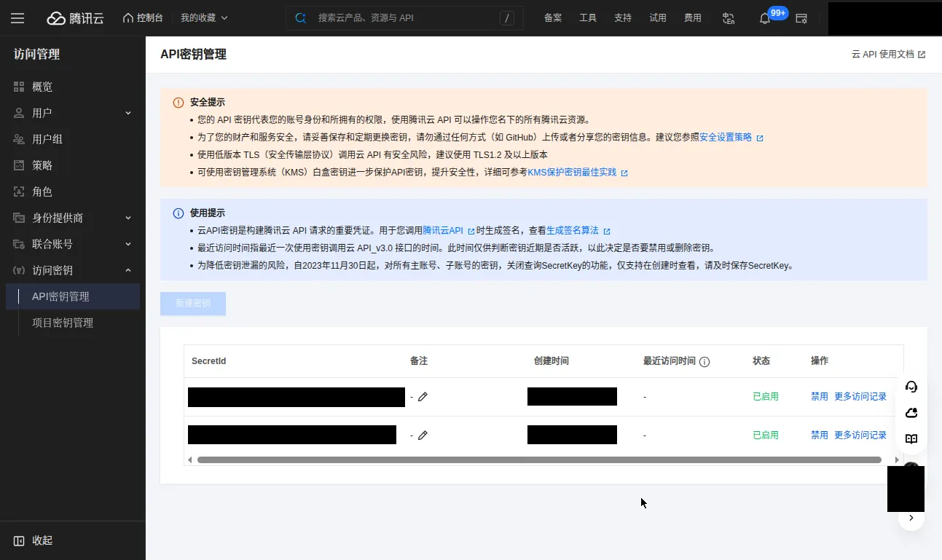Click the info icon next to 最近访问时间
The image size is (942, 560).
point(704,362)
